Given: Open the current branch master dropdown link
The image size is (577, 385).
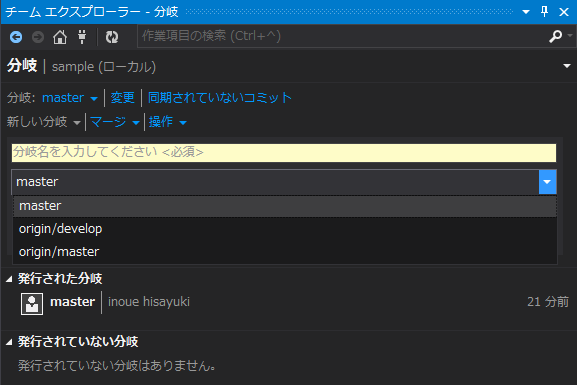Looking at the screenshot, I should (x=70, y=98).
